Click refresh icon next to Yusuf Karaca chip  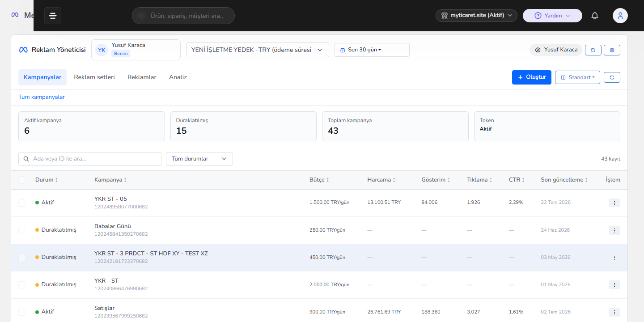[593, 50]
